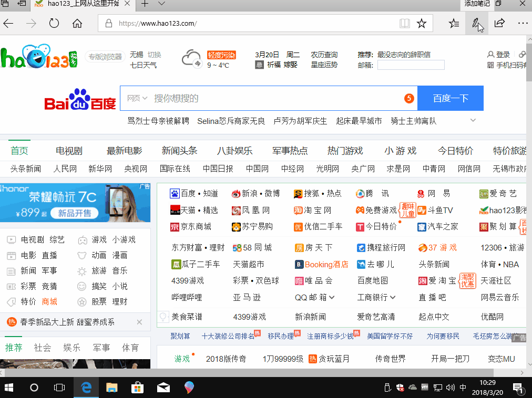
Task: Click the 登录 login link
Action: pyautogui.click(x=499, y=55)
